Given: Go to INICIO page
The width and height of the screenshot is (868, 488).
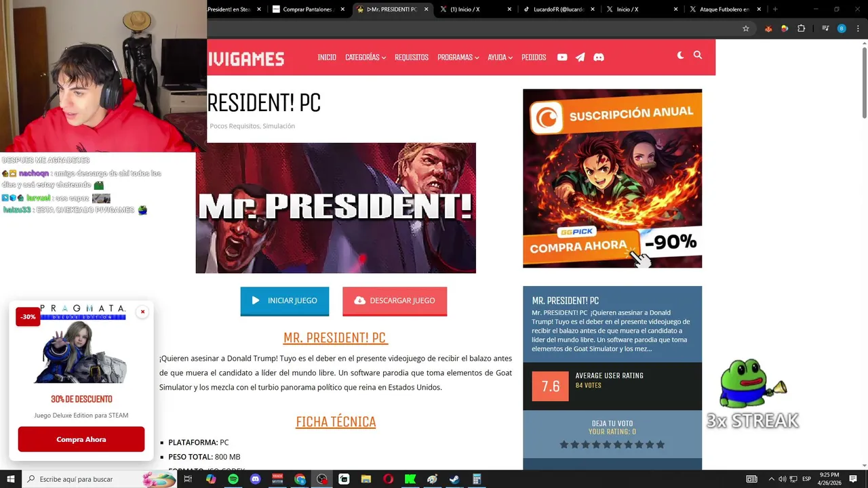Looking at the screenshot, I should (327, 57).
